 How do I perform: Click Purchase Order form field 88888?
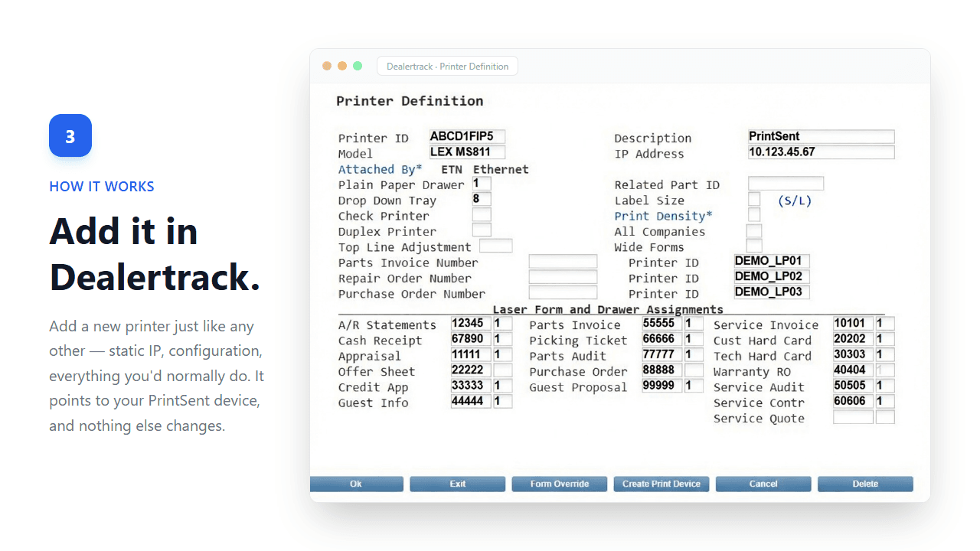tap(662, 370)
